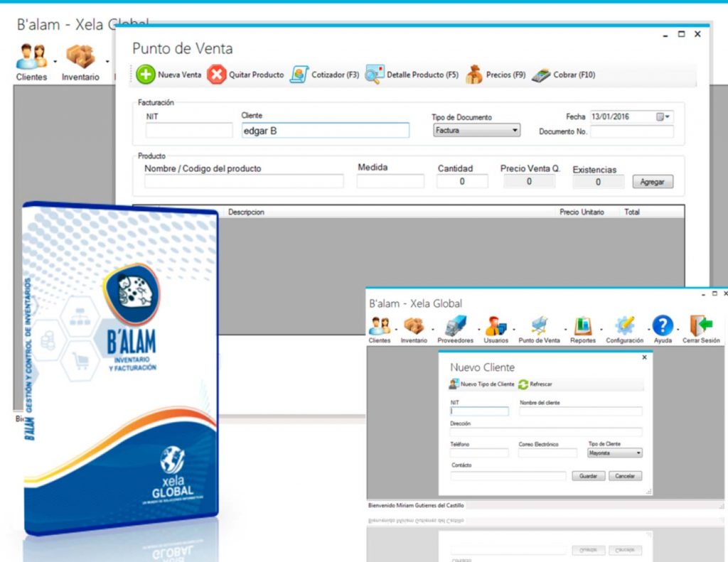This screenshot has height=562, width=728.
Task: Click Cerrar Sesión door icon
Action: click(701, 325)
